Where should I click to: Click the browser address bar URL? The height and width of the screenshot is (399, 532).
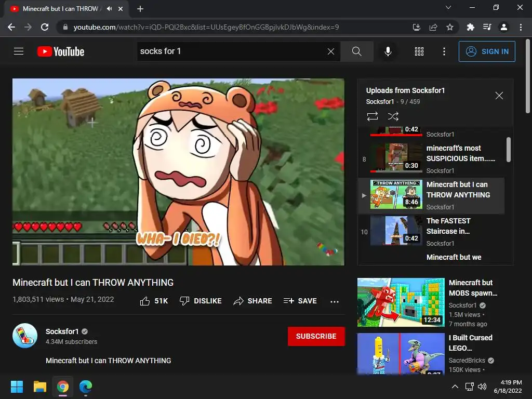[206, 27]
